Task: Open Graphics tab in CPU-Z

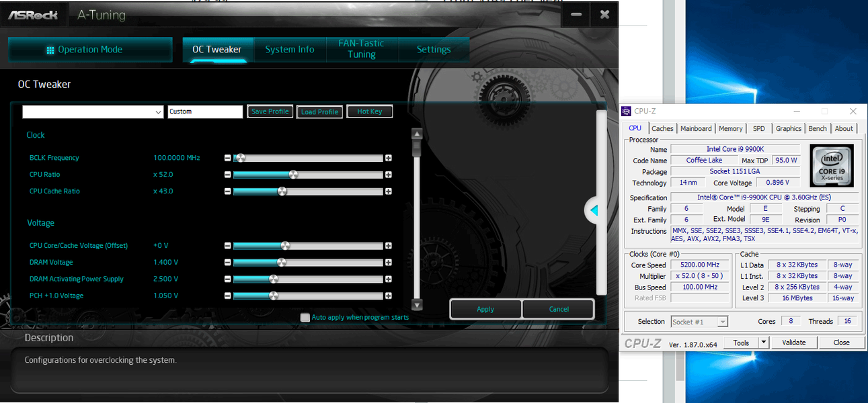Action: coord(789,129)
